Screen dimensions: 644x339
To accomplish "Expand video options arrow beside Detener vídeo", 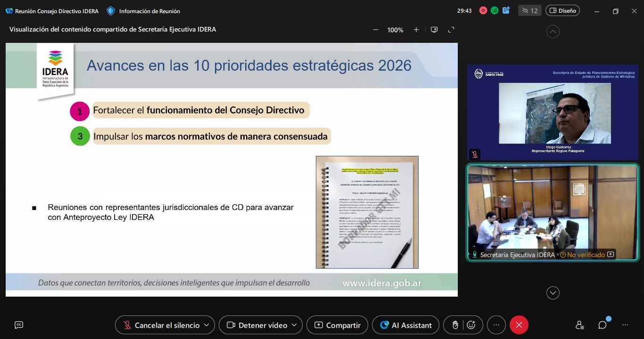I will tap(295, 325).
